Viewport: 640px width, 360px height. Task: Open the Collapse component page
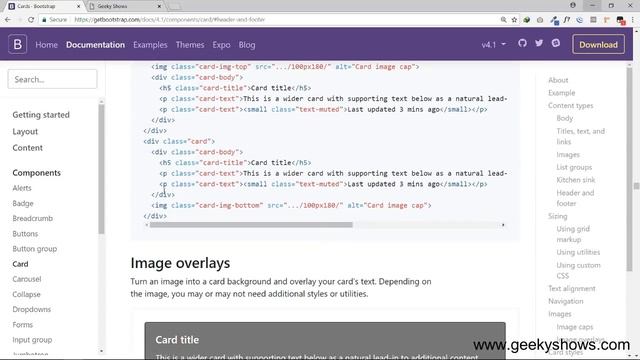(x=26, y=294)
